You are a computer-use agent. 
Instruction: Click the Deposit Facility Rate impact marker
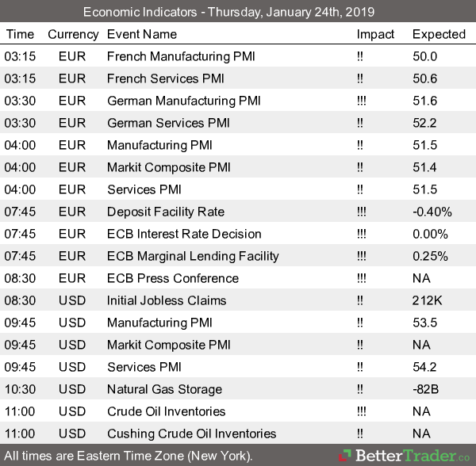point(363,212)
